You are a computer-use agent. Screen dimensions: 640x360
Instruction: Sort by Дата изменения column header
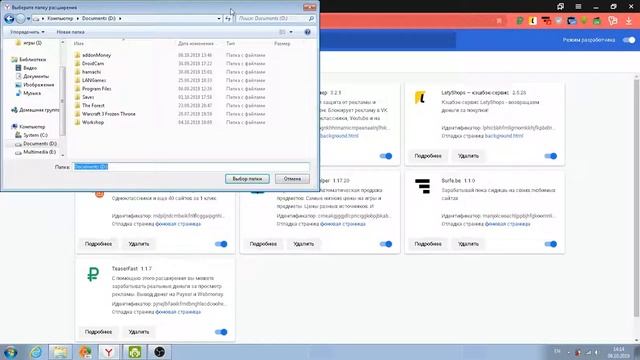pyautogui.click(x=196, y=43)
